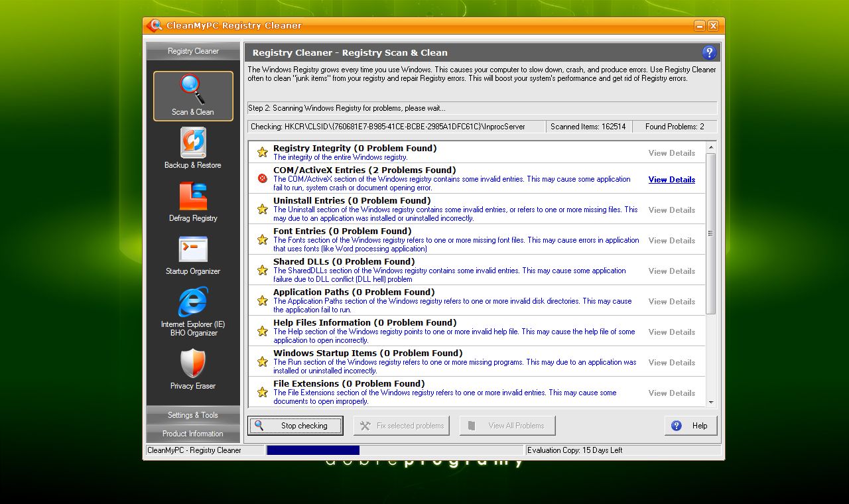This screenshot has height=504, width=849.
Task: Click the star icon beside Windows Startup Items
Action: [263, 361]
